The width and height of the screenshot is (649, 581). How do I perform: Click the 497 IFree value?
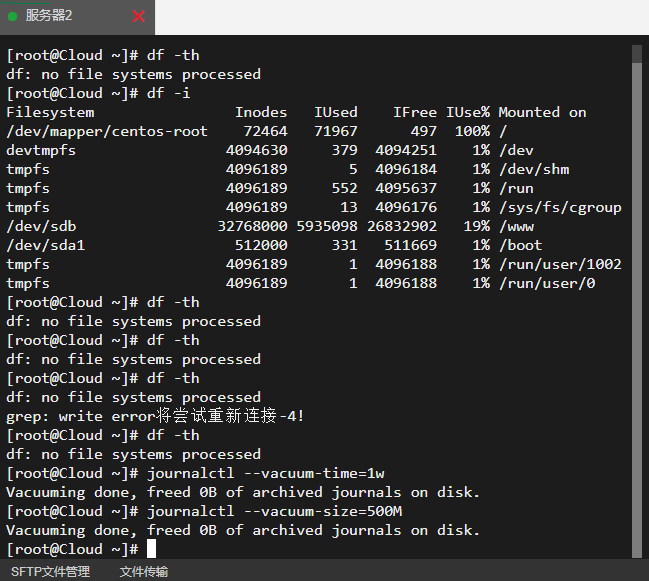(x=424, y=131)
